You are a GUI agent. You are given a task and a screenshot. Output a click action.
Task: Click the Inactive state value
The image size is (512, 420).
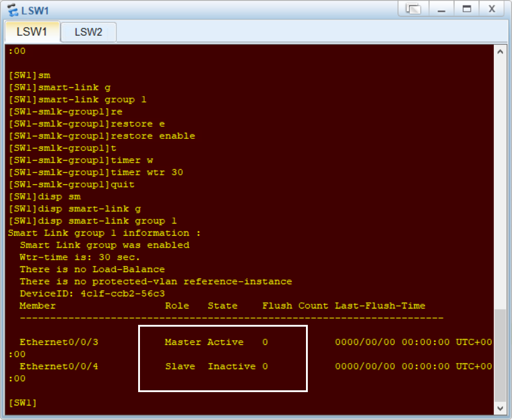(x=231, y=366)
